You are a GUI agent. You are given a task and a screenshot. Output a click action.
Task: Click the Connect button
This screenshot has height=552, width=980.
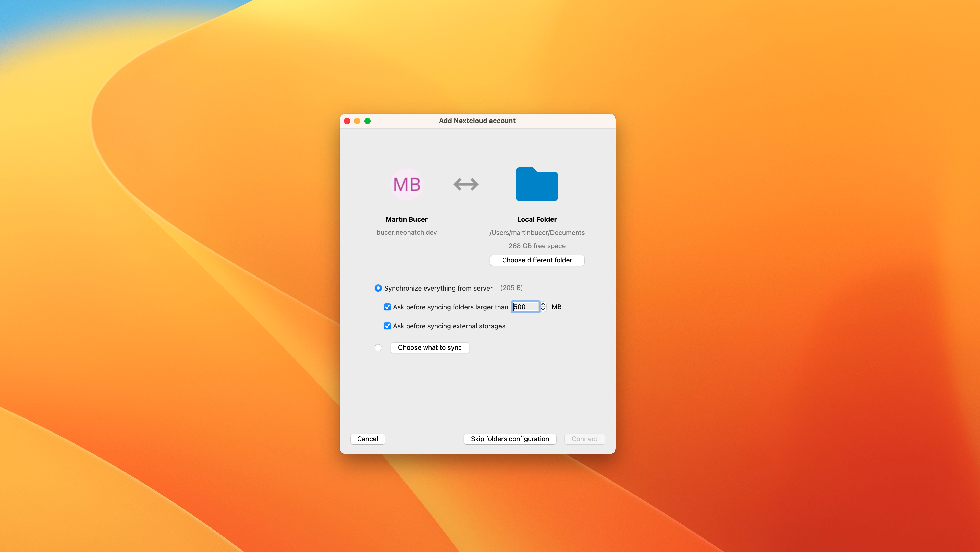(x=584, y=439)
